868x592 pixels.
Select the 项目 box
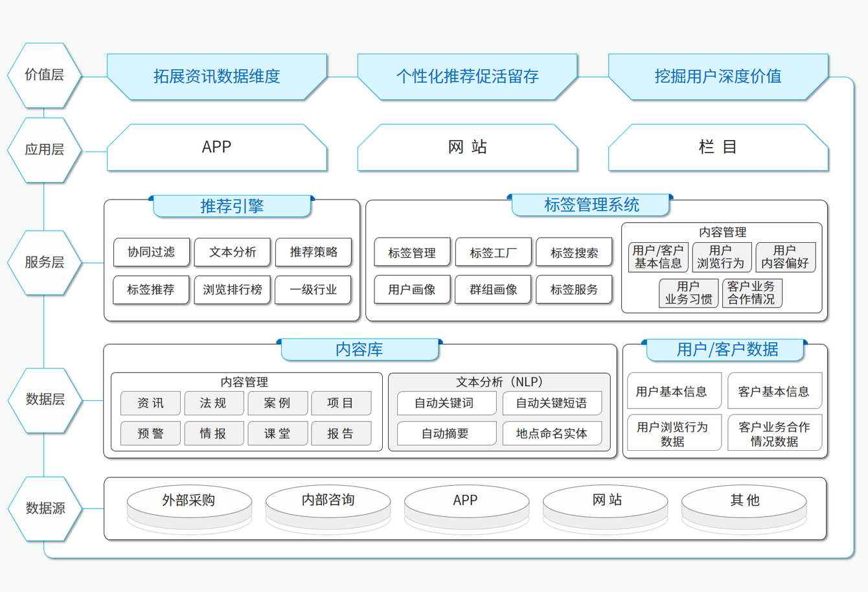pos(341,403)
